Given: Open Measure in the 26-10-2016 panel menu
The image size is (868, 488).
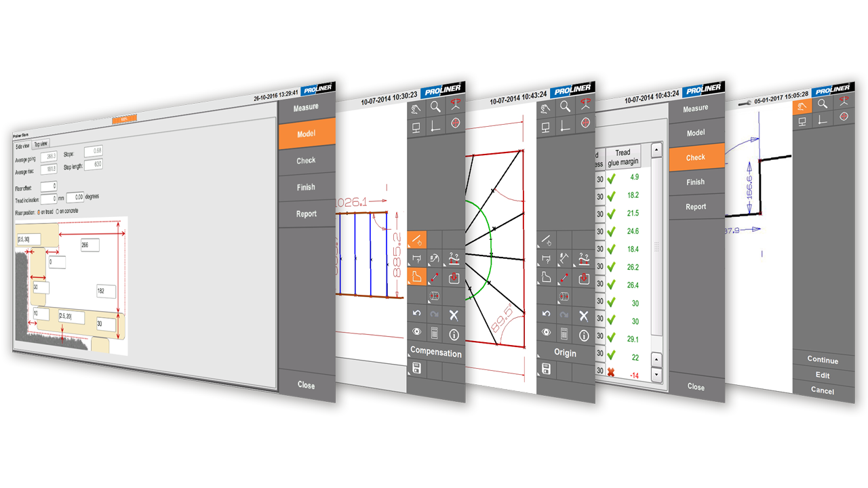Looking at the screenshot, I should pyautogui.click(x=307, y=107).
